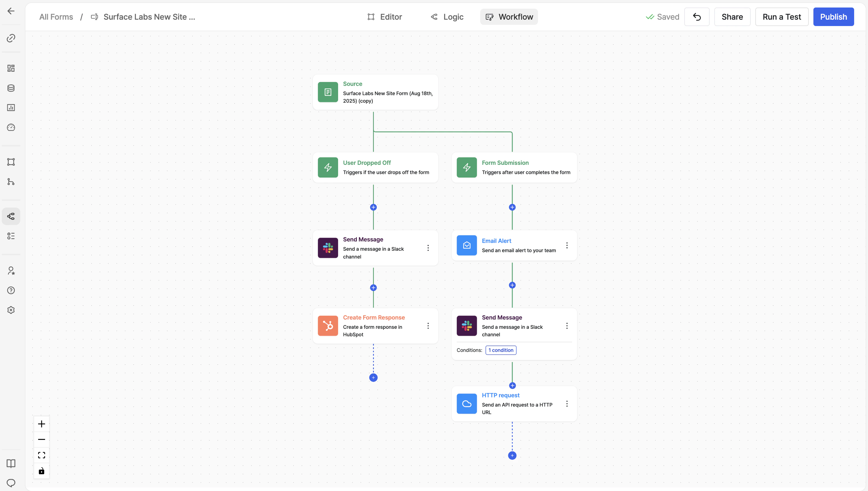
Task: Zoom in on the canvas
Action: 41,424
